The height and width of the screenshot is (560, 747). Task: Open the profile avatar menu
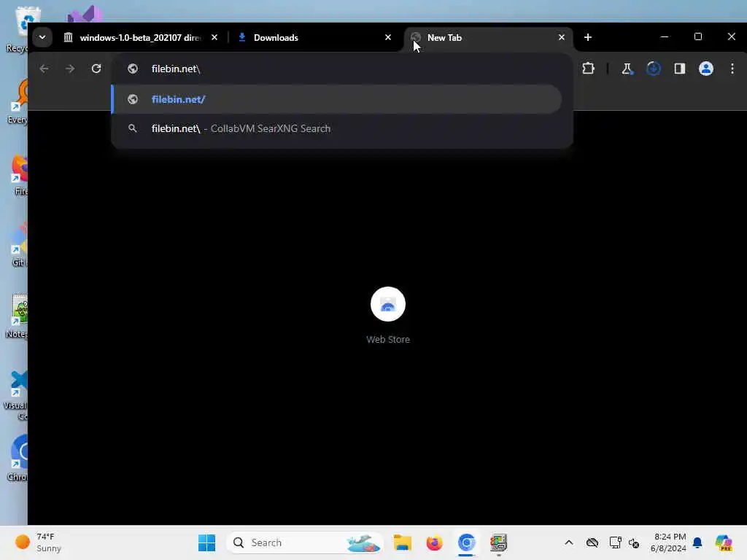tap(706, 69)
